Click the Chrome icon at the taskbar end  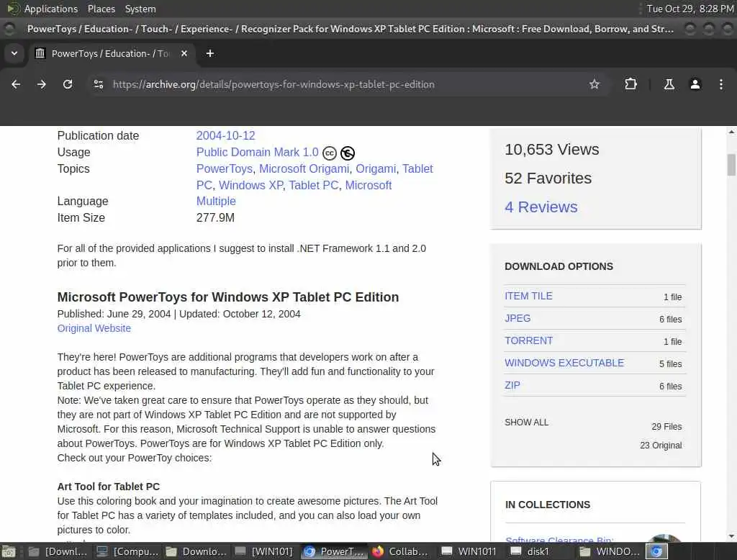coord(656,551)
